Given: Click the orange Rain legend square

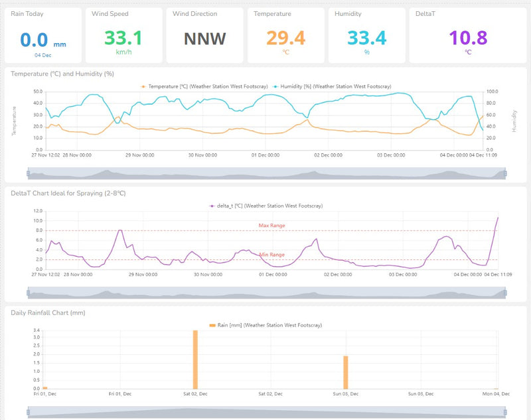Looking at the screenshot, I should [212, 325].
